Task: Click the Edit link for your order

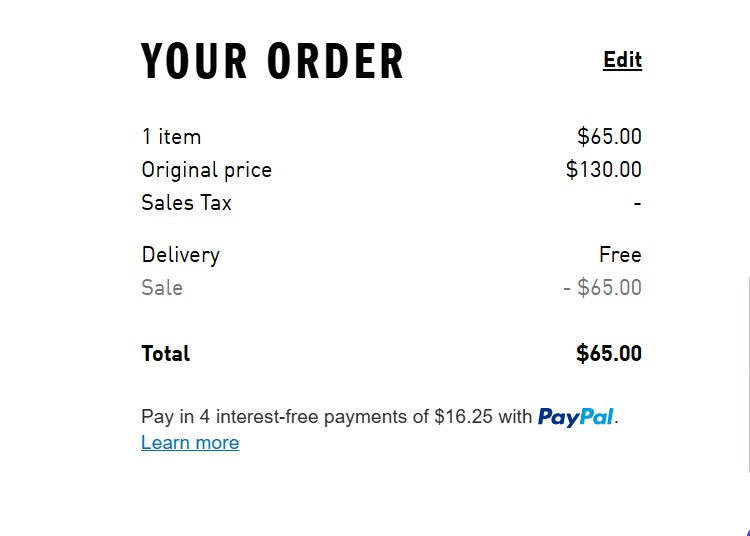Action: (622, 61)
